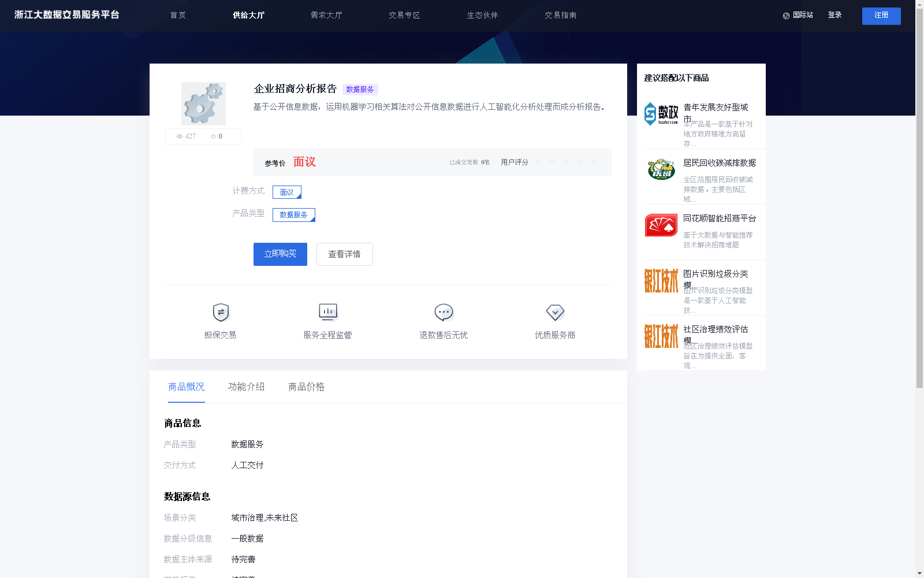Click the fifth user rating star
This screenshot has width=924, height=578.
click(x=594, y=162)
